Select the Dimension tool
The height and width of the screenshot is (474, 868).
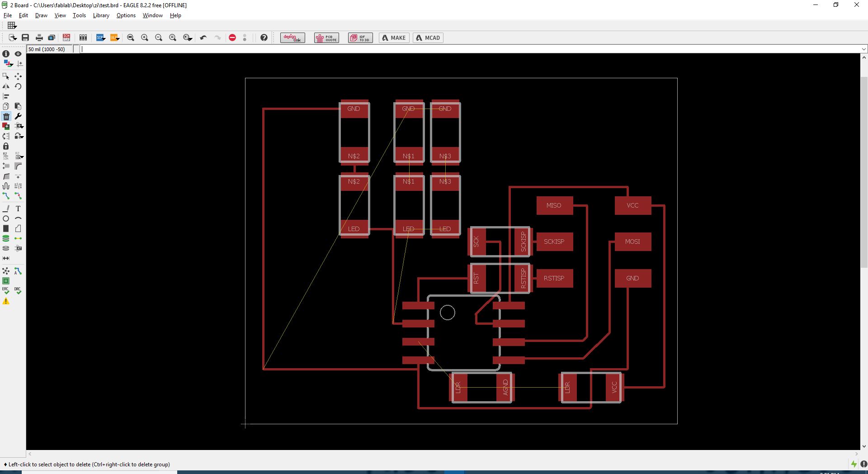tap(6, 258)
